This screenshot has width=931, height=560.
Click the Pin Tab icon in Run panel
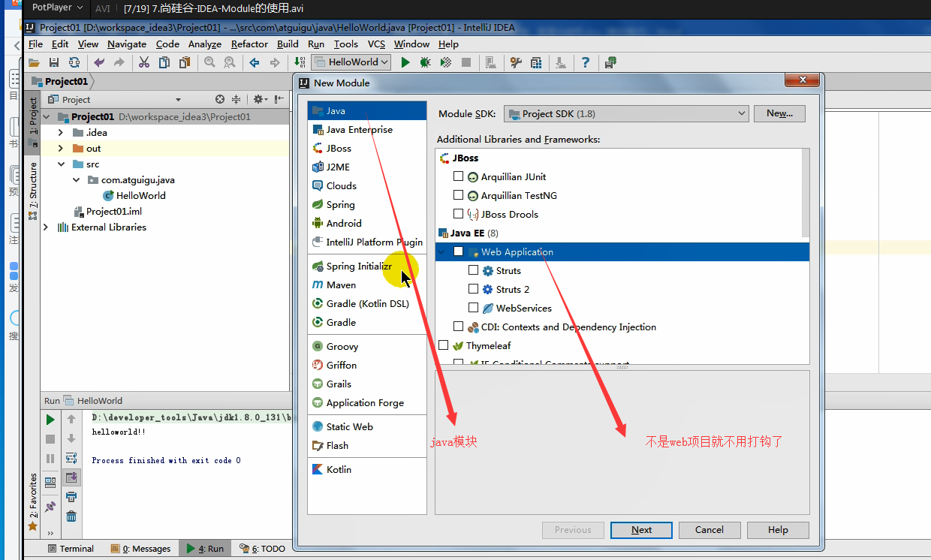(x=50, y=507)
